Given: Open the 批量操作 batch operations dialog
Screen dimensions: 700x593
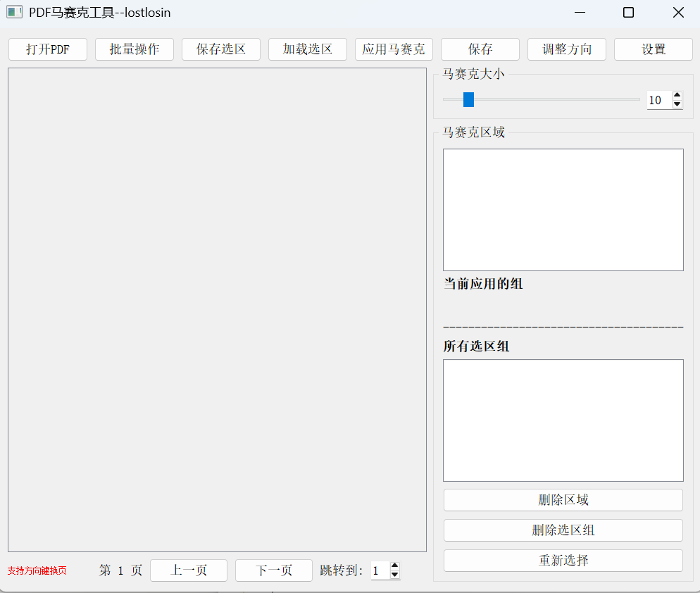Looking at the screenshot, I should point(134,49).
